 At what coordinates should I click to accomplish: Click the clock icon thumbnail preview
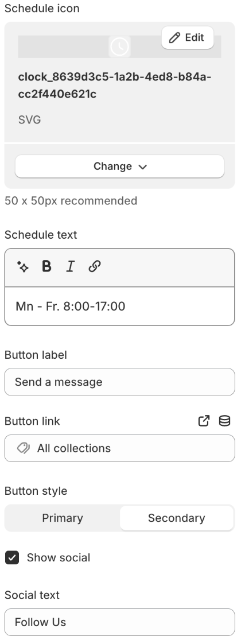(119, 46)
